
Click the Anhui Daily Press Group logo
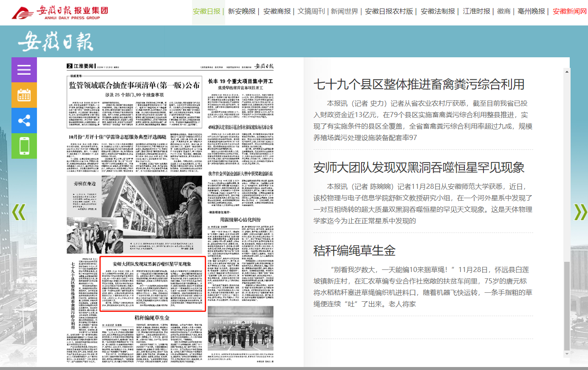tap(60, 12)
